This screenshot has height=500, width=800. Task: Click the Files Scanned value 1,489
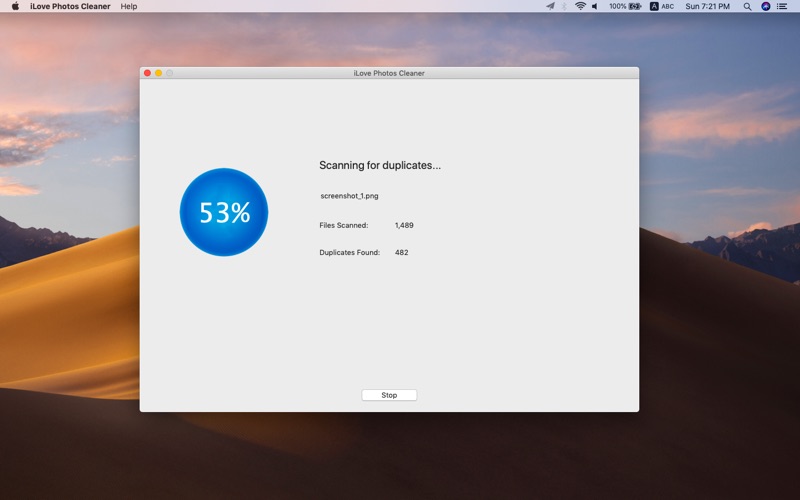click(x=404, y=225)
